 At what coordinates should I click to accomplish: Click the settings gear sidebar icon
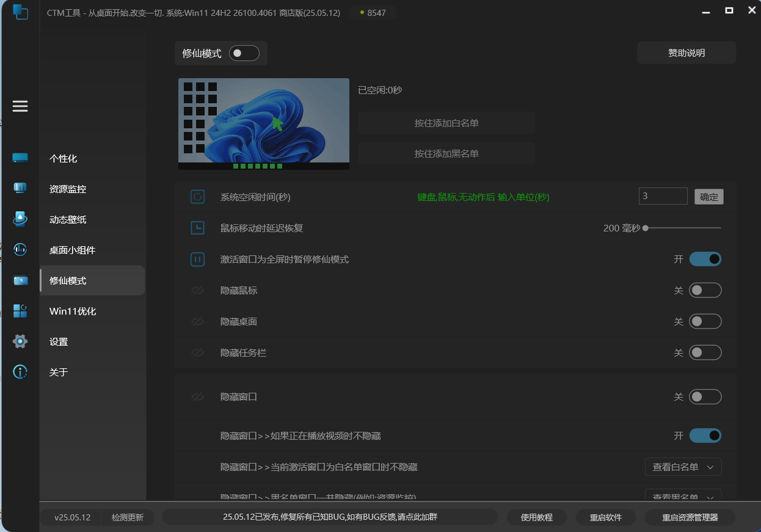pyautogui.click(x=20, y=341)
